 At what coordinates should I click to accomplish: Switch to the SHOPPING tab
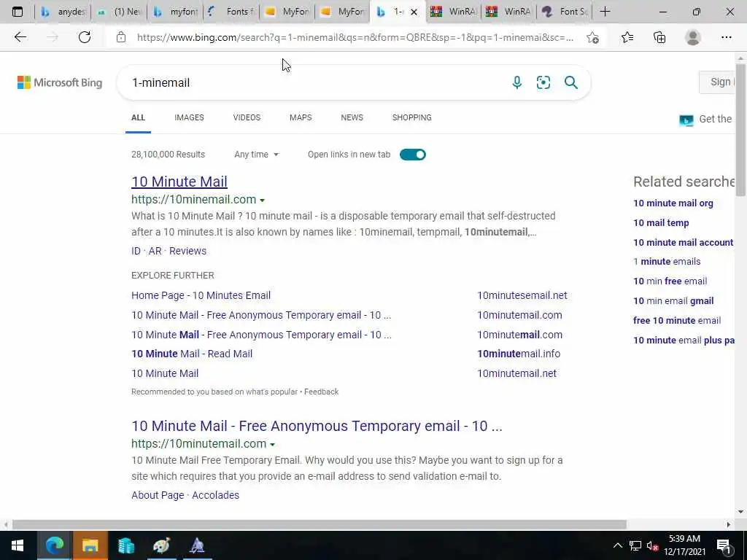(x=412, y=117)
